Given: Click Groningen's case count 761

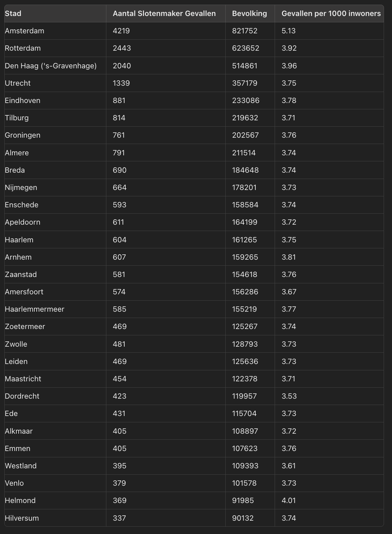Looking at the screenshot, I should 119,135.
